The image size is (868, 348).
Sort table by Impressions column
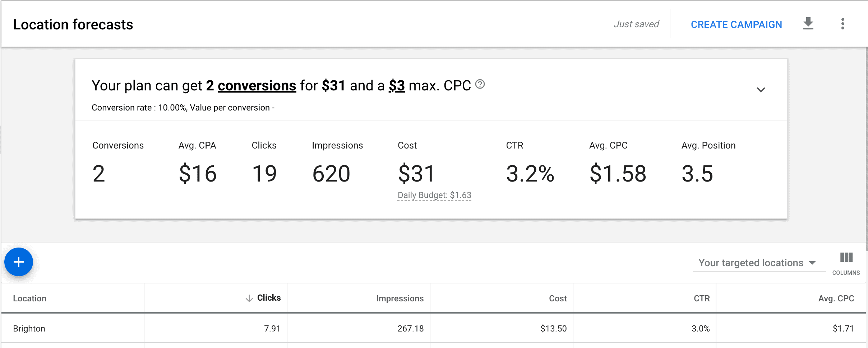pos(400,298)
